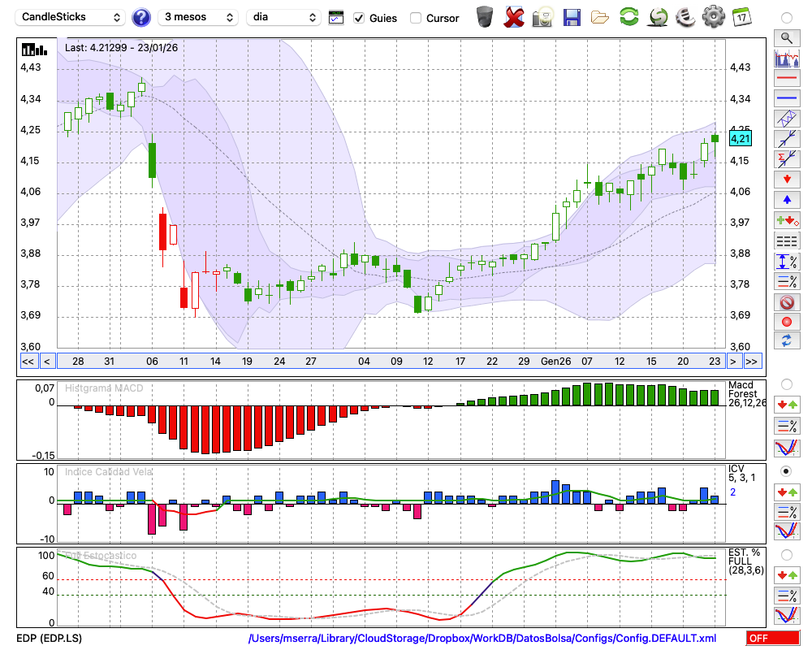
Task: Click the calendar icon in toolbar
Action: 741,17
